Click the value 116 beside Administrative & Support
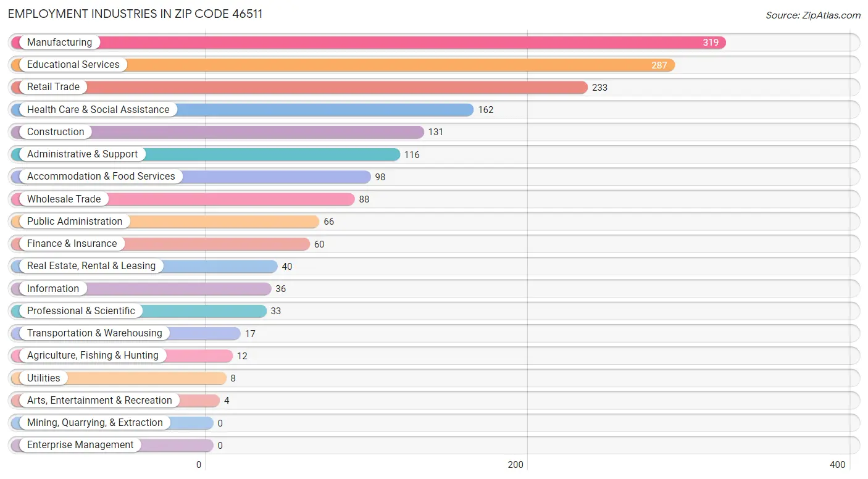The width and height of the screenshot is (868, 479). (412, 155)
